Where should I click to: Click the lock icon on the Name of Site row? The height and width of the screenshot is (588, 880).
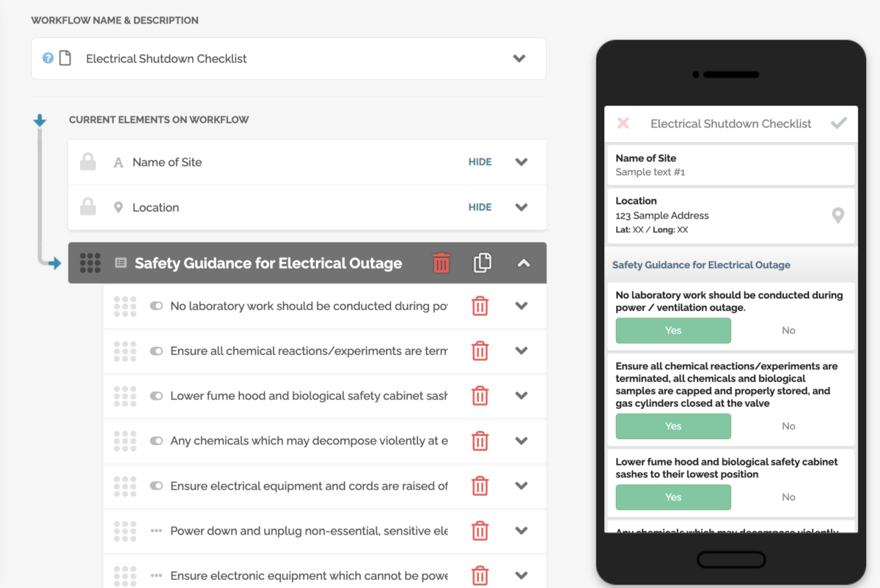88,162
